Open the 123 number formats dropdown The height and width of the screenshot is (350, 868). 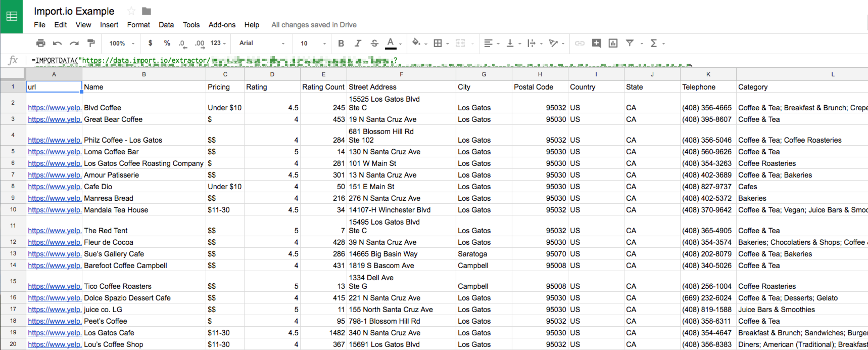tap(218, 43)
